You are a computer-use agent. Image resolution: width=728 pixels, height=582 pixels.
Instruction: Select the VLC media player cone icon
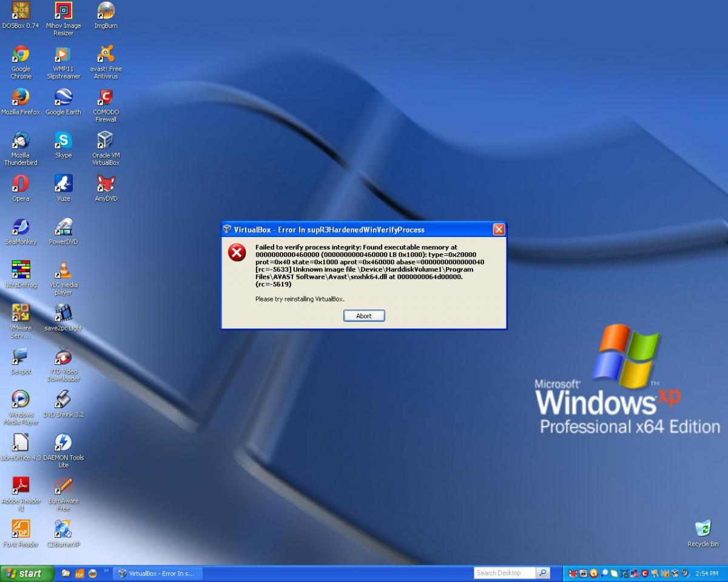click(x=63, y=278)
